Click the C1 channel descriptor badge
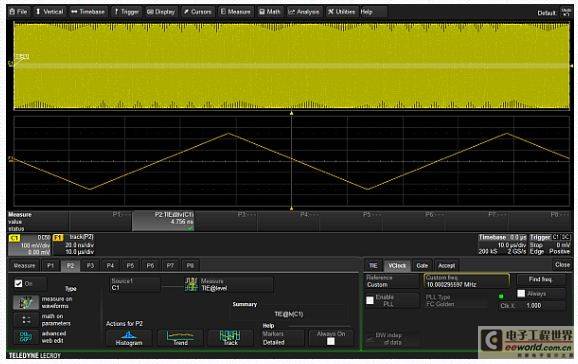Viewport: 578px width, 364px height. click(x=29, y=245)
